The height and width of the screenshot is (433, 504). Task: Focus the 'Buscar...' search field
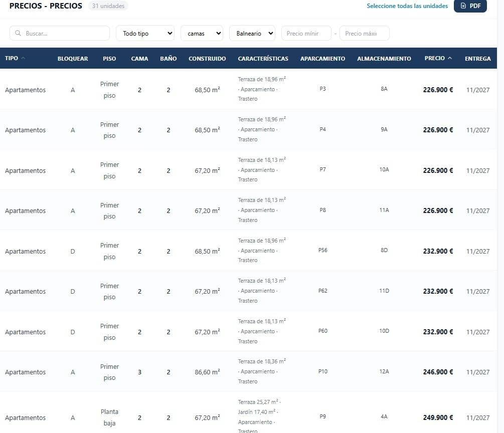(60, 33)
